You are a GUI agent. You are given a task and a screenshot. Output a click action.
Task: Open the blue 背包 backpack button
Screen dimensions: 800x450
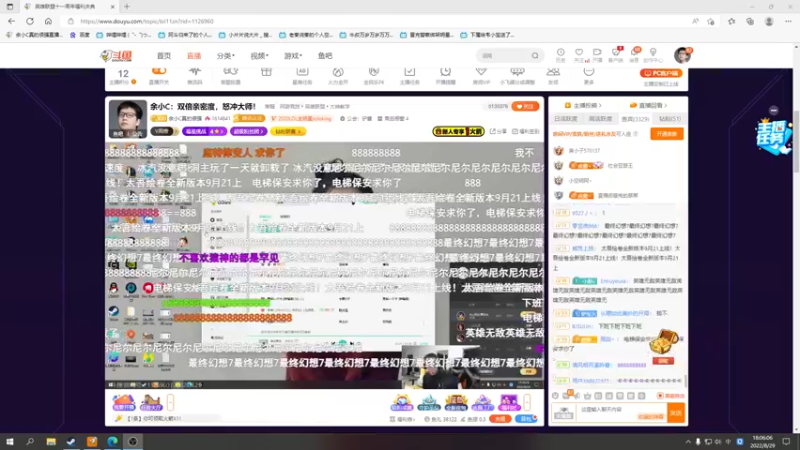(526, 419)
